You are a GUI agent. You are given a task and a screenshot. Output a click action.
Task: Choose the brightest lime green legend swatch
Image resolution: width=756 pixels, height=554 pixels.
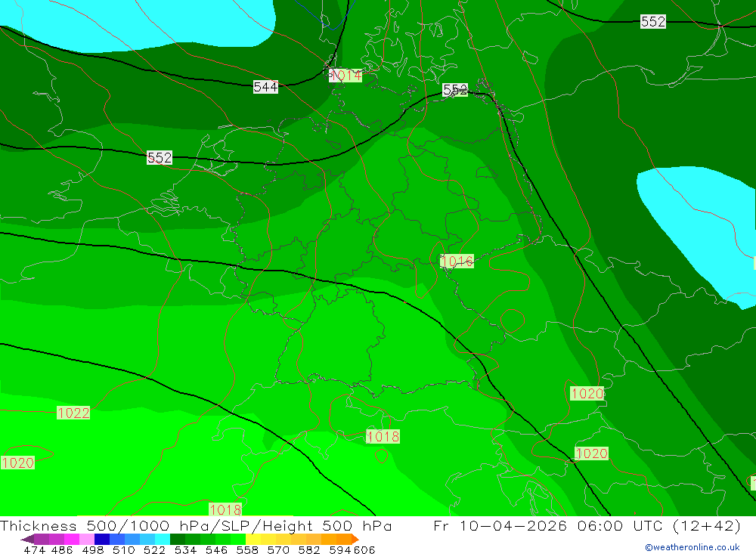238,539
